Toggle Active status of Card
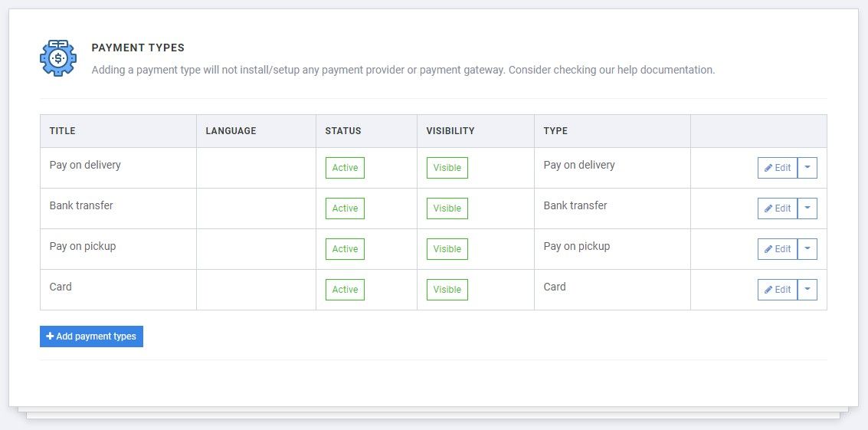Image resolution: width=868 pixels, height=430 pixels. (x=345, y=289)
